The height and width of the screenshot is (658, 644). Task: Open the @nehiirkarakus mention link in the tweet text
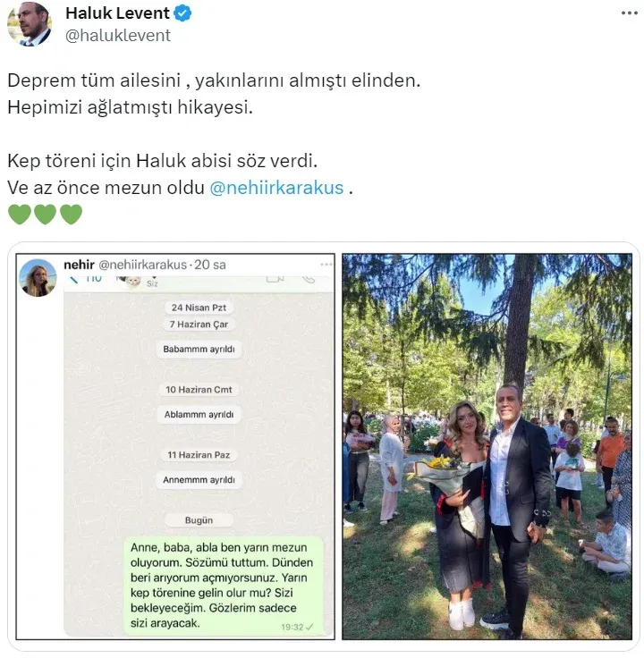(x=276, y=188)
